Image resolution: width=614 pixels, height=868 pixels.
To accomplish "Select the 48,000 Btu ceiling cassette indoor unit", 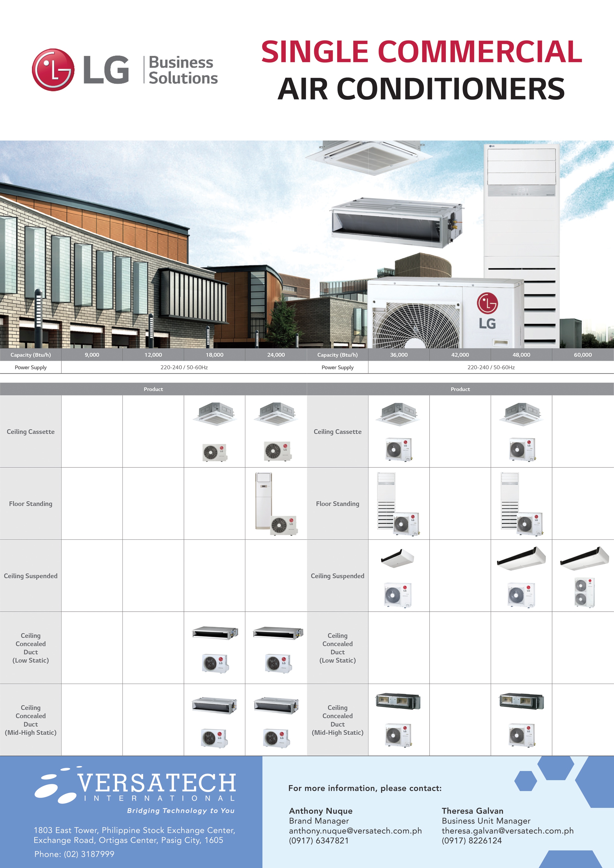I will [521, 414].
